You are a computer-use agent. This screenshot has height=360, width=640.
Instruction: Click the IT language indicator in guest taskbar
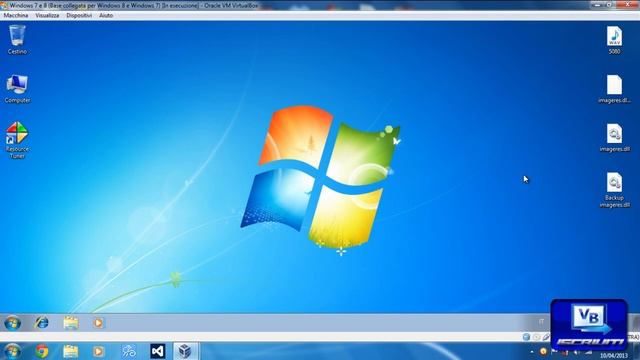(541, 322)
